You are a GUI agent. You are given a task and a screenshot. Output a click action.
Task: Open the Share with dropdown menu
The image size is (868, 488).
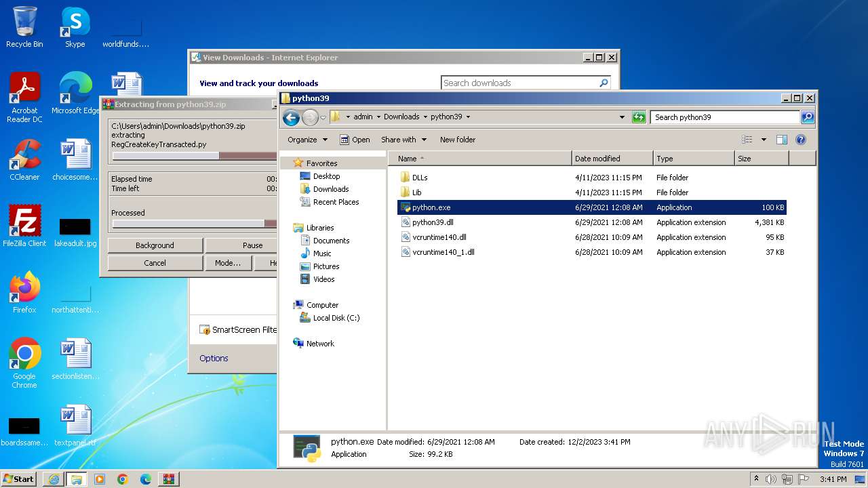coord(404,140)
